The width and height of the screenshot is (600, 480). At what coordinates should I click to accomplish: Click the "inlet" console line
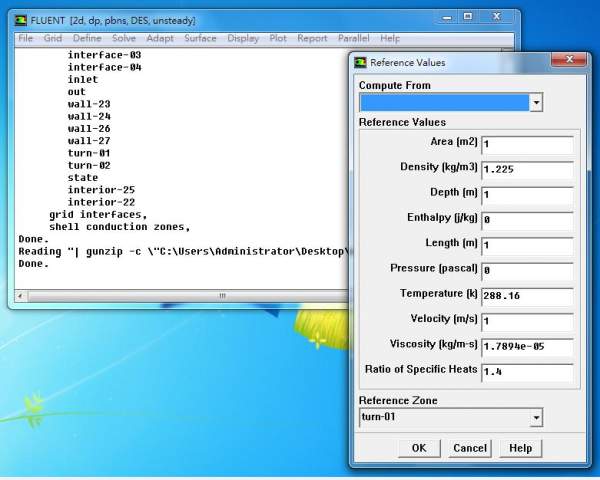tap(83, 80)
